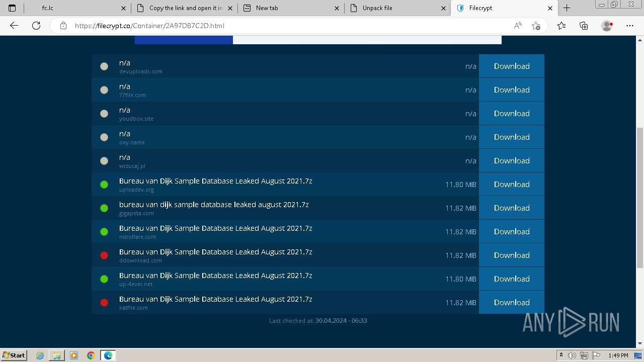The height and width of the screenshot is (362, 644).
Task: Open the Collections icon
Action: click(584, 26)
